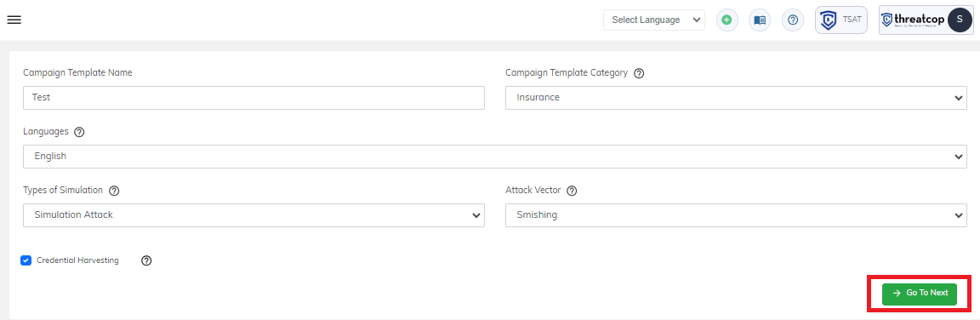Click the header help question mark icon
The height and width of the screenshot is (320, 980).
coord(793,20)
